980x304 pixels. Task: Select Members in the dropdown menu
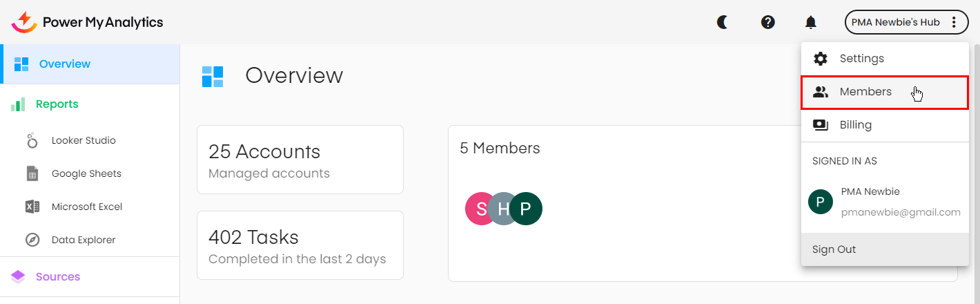865,92
